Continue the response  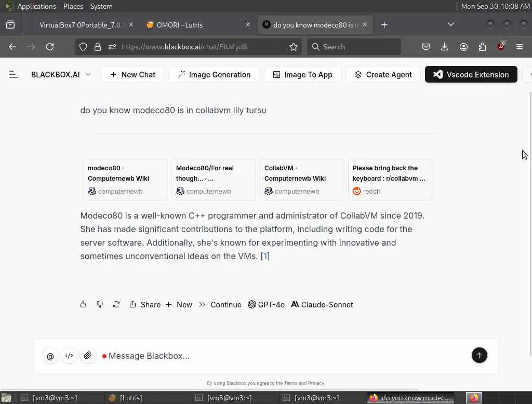point(220,305)
